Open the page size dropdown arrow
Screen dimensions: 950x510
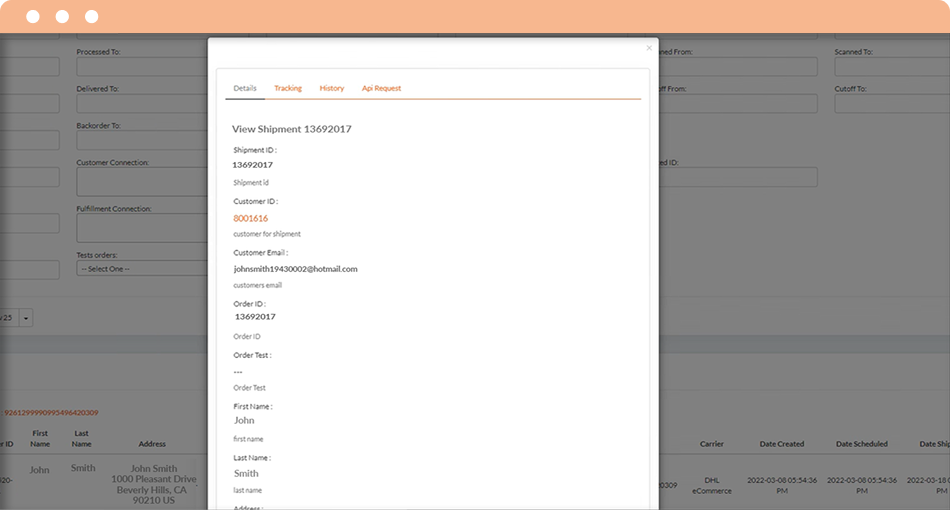[x=26, y=317]
